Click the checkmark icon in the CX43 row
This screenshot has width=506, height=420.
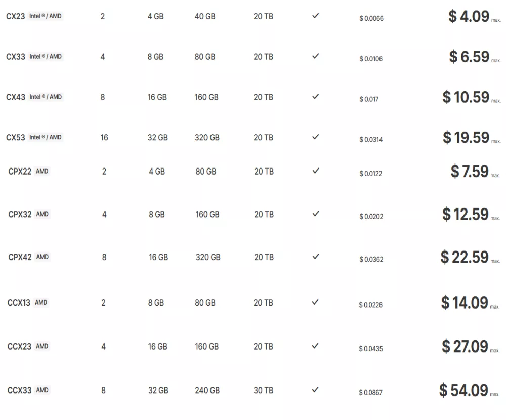click(x=315, y=96)
